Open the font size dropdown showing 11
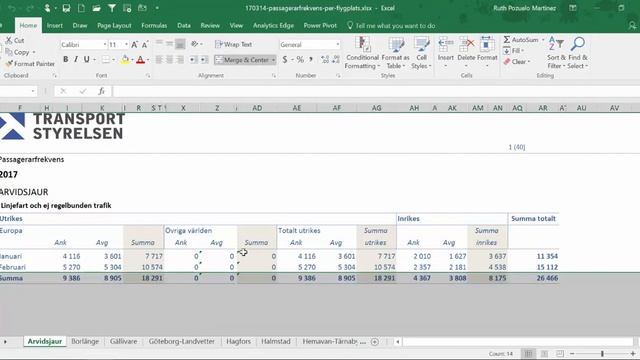 click(x=126, y=44)
